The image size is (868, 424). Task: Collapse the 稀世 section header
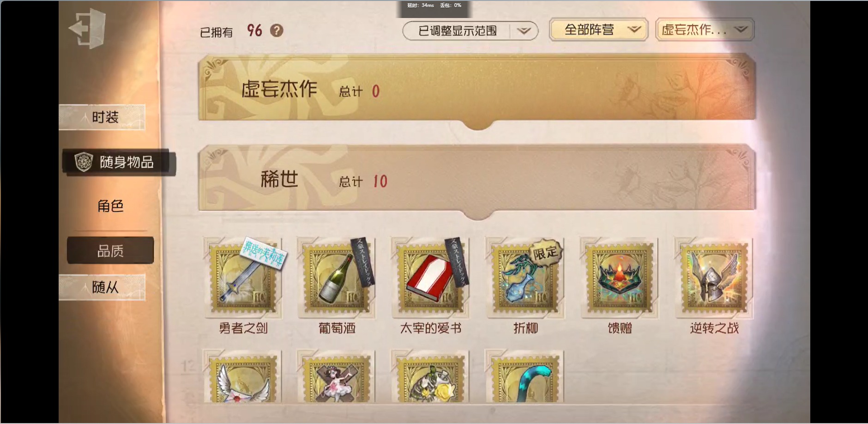tap(477, 179)
